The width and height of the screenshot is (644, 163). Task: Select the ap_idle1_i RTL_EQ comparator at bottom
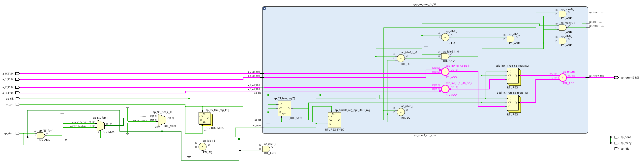(x=202, y=147)
